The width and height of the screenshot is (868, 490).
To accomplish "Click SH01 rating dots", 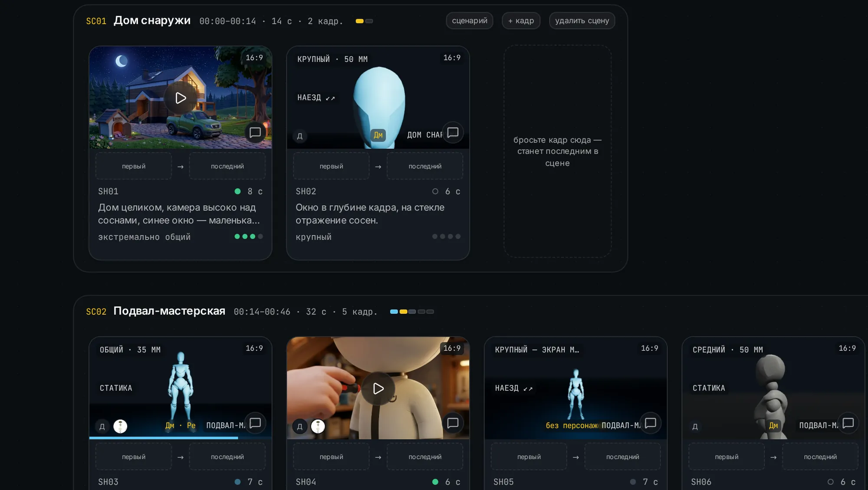I will click(249, 237).
